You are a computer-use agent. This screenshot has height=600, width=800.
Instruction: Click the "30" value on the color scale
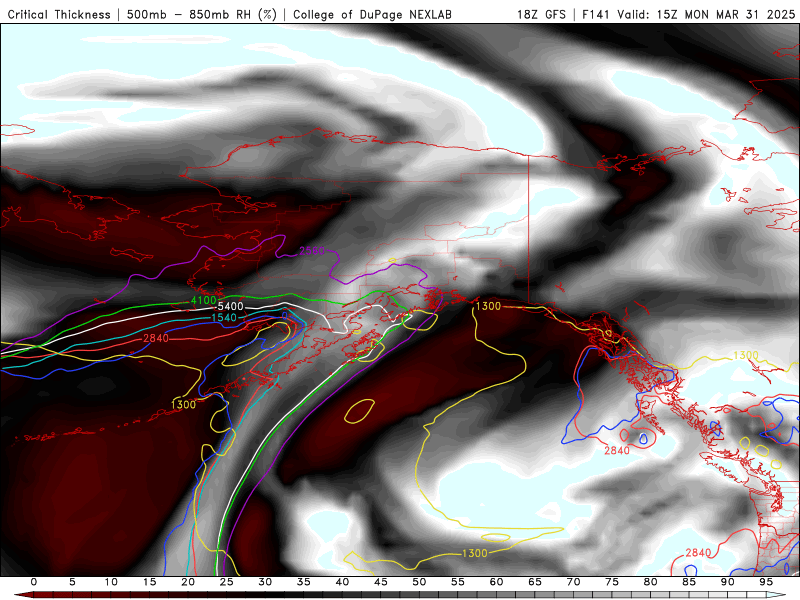pos(265,582)
